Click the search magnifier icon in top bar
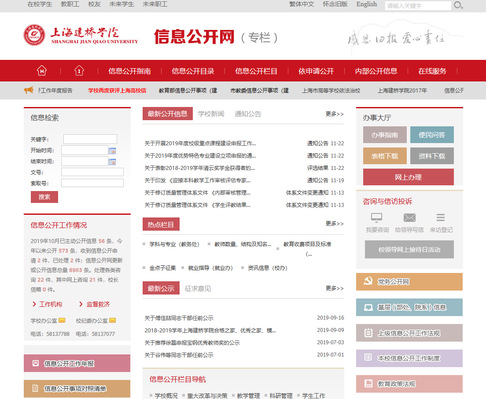 point(458,5)
